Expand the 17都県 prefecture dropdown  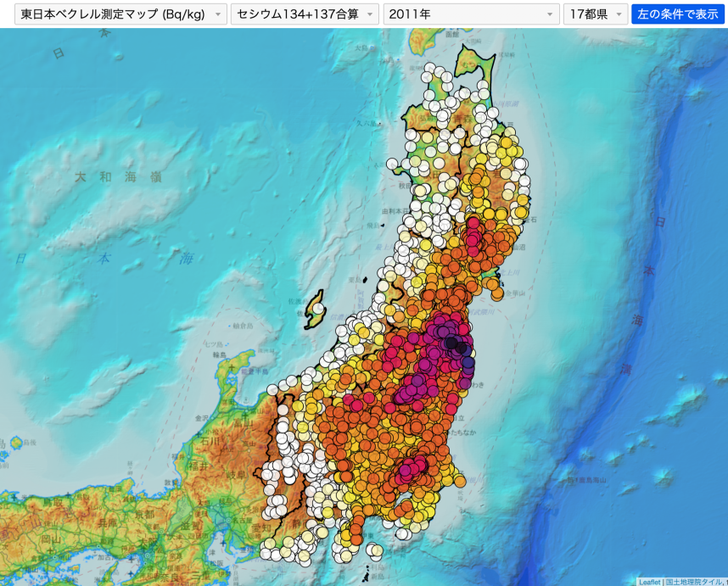click(595, 14)
